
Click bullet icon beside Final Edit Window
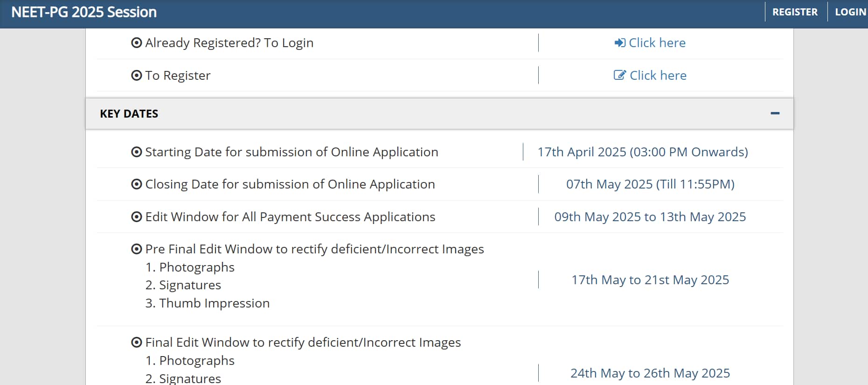pos(137,343)
